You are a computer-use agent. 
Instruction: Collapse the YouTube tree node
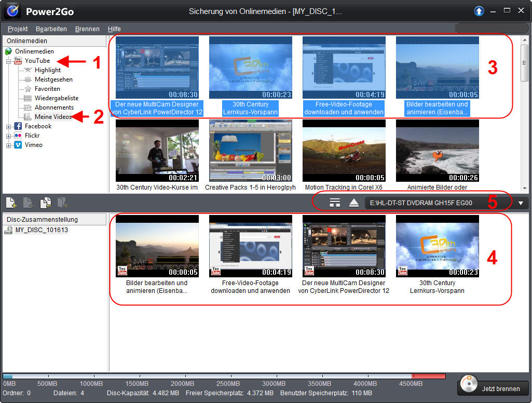(x=8, y=61)
